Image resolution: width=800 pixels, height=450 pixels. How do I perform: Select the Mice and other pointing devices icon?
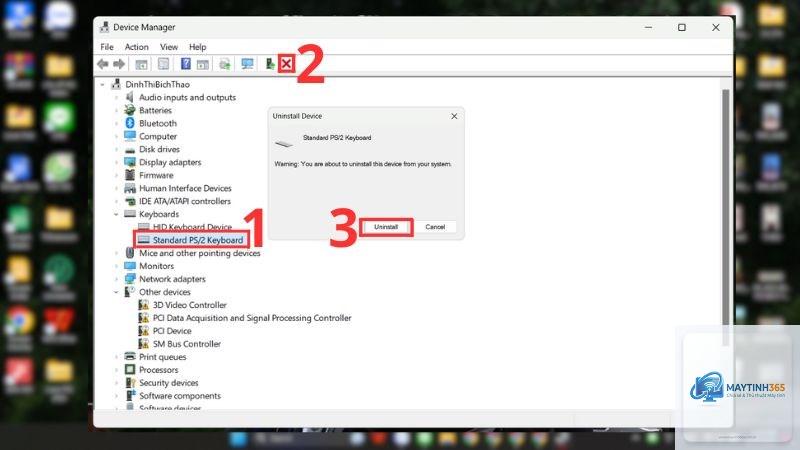click(130, 253)
